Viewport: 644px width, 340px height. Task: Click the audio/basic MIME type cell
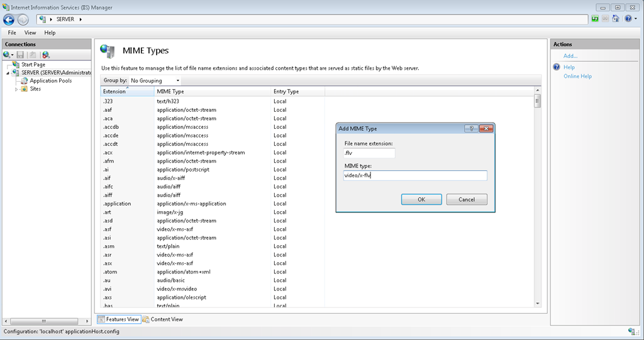point(171,280)
